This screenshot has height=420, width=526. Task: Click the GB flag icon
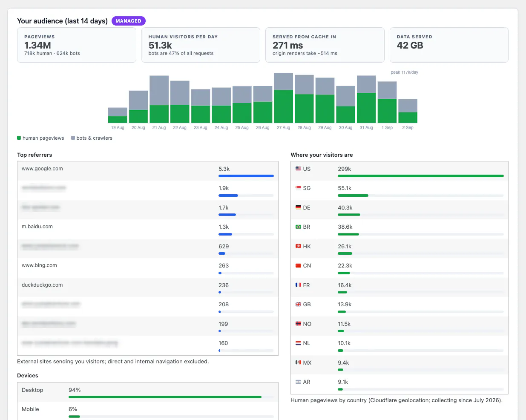(298, 304)
